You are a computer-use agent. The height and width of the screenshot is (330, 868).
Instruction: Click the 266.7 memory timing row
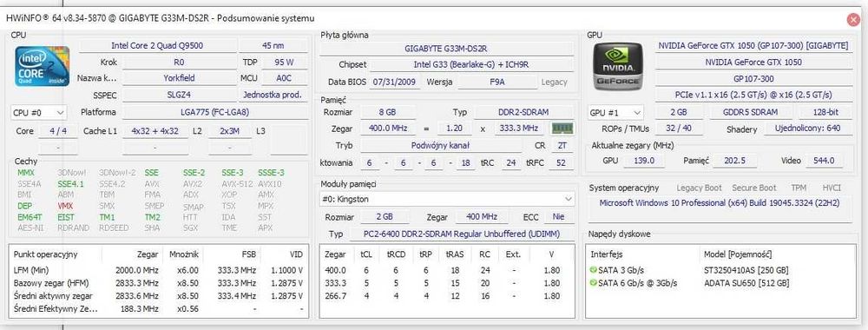(447, 295)
